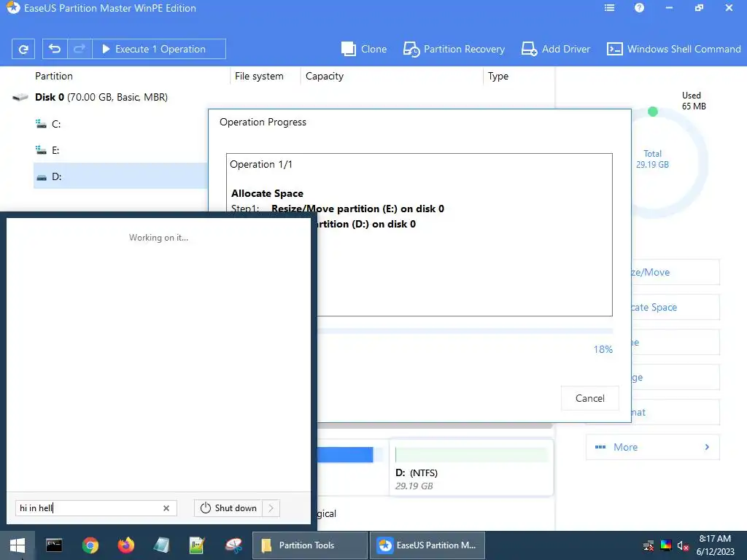Clear the start menu search text
Viewport: 747px width, 560px height.
[166, 508]
